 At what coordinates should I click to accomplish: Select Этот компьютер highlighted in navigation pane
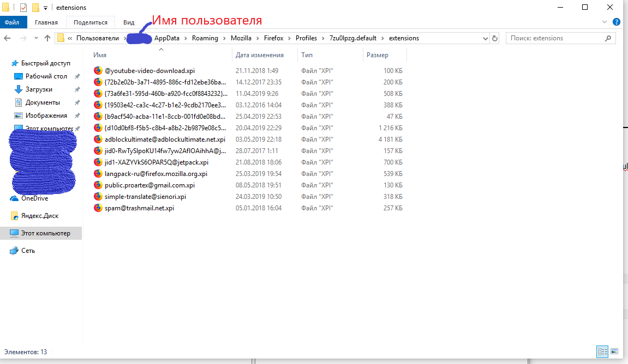41,233
